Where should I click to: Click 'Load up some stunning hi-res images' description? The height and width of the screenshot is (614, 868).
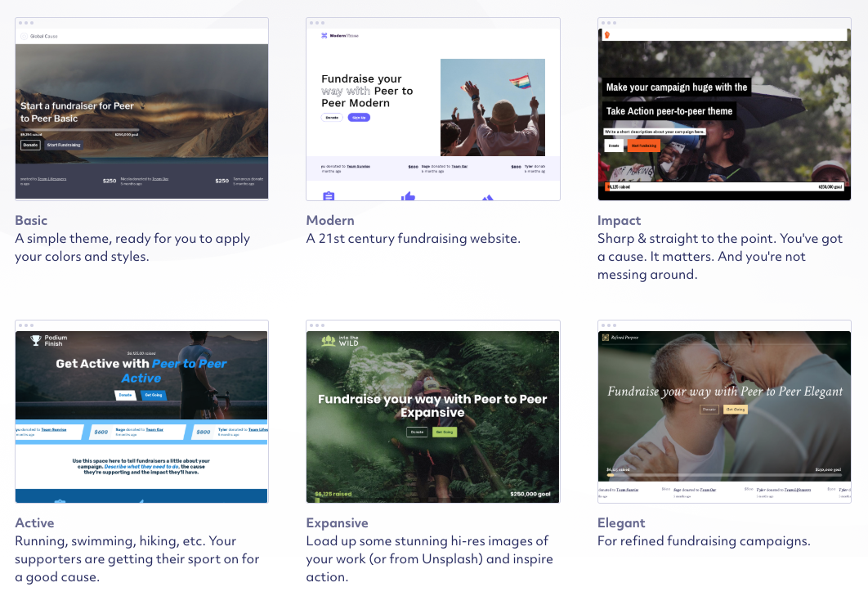430,558
